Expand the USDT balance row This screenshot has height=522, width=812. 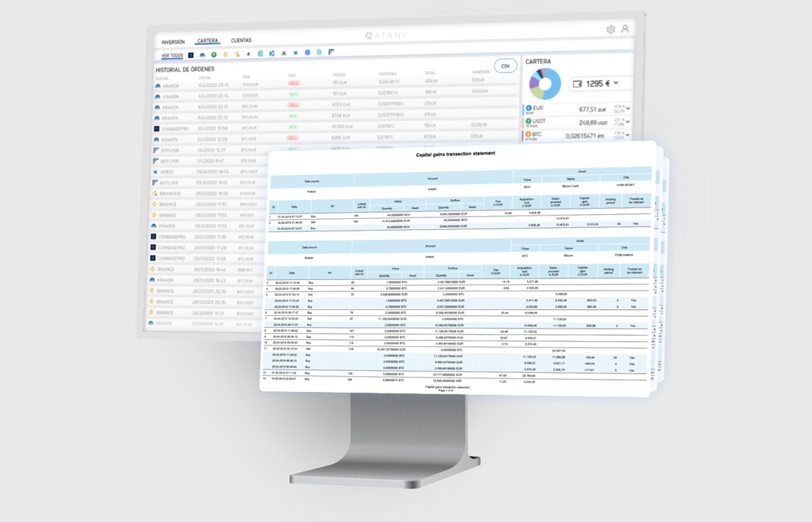point(628,122)
